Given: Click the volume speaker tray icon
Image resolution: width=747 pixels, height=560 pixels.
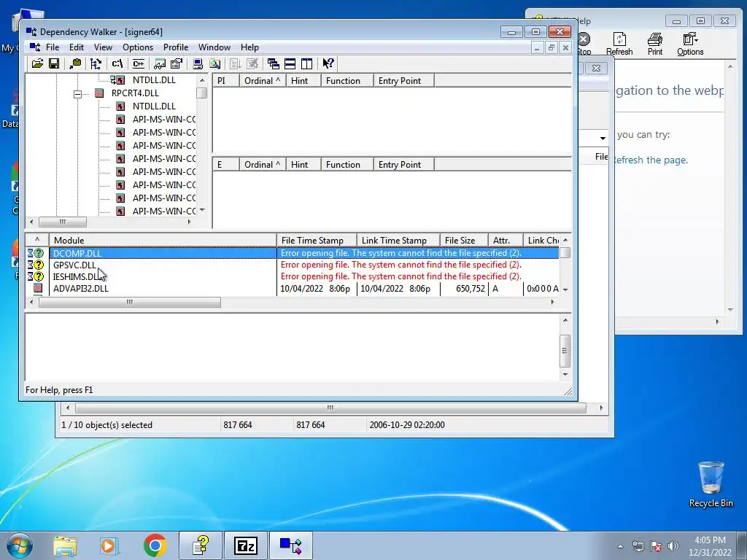Looking at the screenshot, I should (673, 546).
